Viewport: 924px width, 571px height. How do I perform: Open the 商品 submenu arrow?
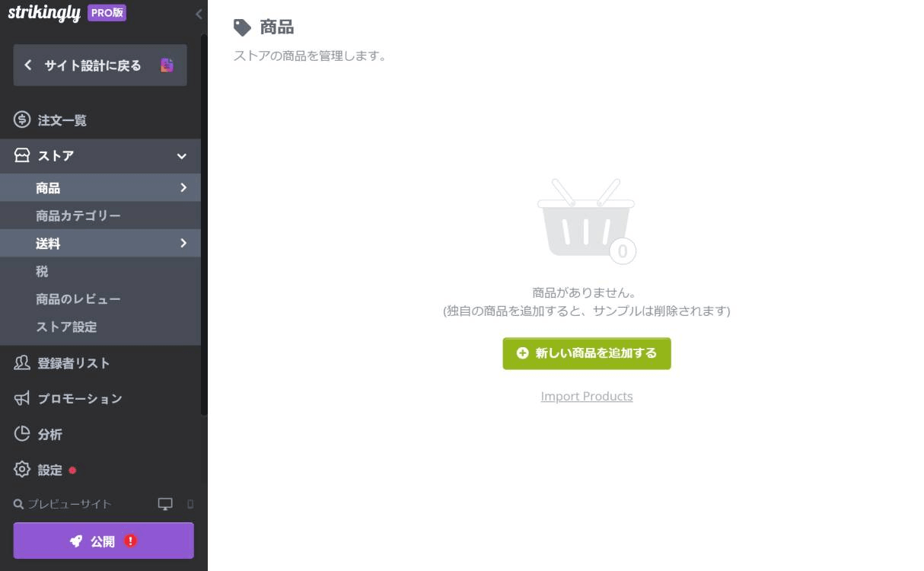coord(182,187)
